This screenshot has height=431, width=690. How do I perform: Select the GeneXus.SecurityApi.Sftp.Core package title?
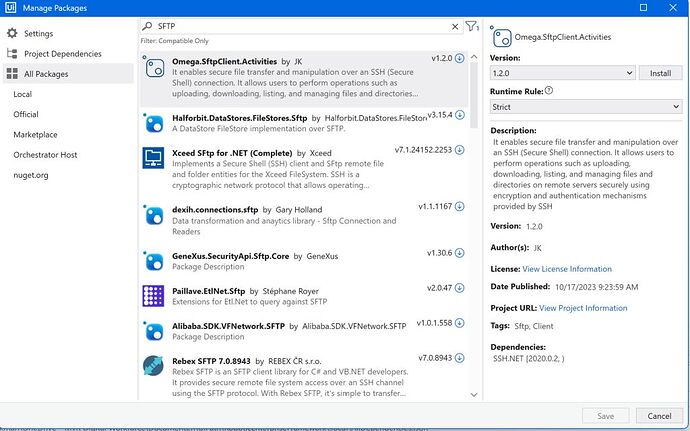click(231, 256)
